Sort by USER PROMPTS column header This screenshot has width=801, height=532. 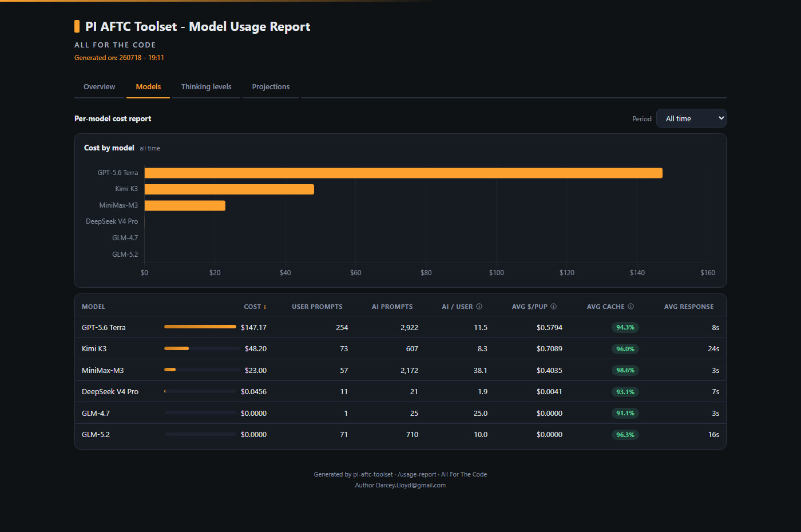tap(317, 307)
